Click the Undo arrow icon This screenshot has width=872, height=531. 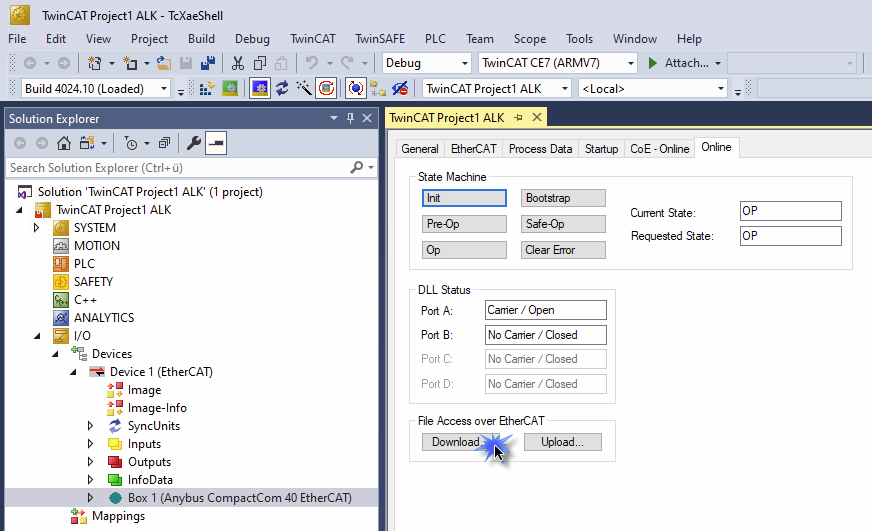coord(312,63)
